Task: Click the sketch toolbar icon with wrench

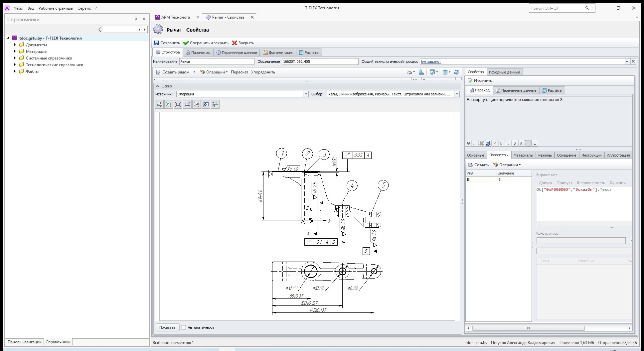Action: click(206, 104)
